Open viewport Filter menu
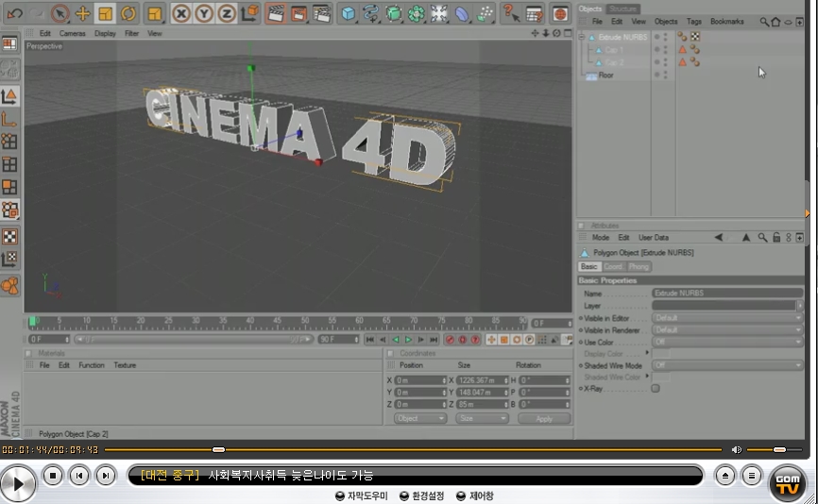The width and height of the screenshot is (818, 504). 131,33
